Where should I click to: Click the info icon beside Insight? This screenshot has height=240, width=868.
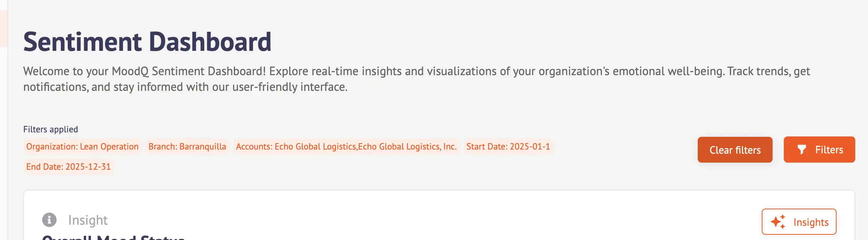(x=49, y=220)
